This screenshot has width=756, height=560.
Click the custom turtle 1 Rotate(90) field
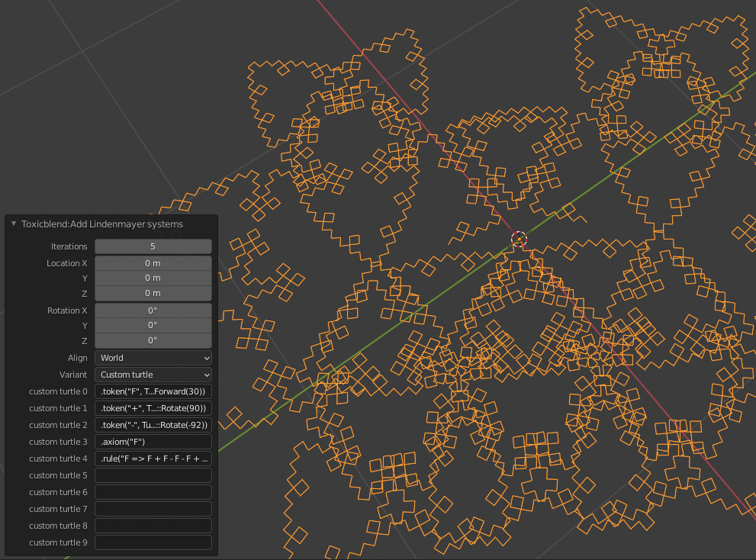pos(153,408)
